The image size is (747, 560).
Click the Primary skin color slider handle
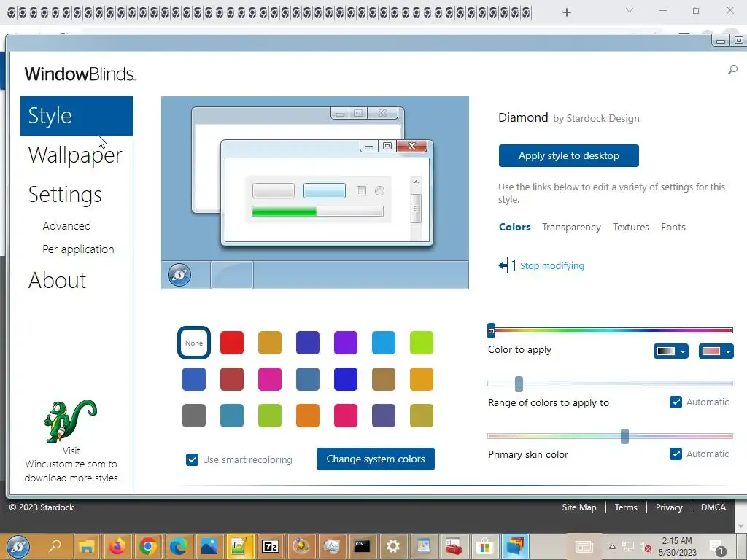point(624,436)
